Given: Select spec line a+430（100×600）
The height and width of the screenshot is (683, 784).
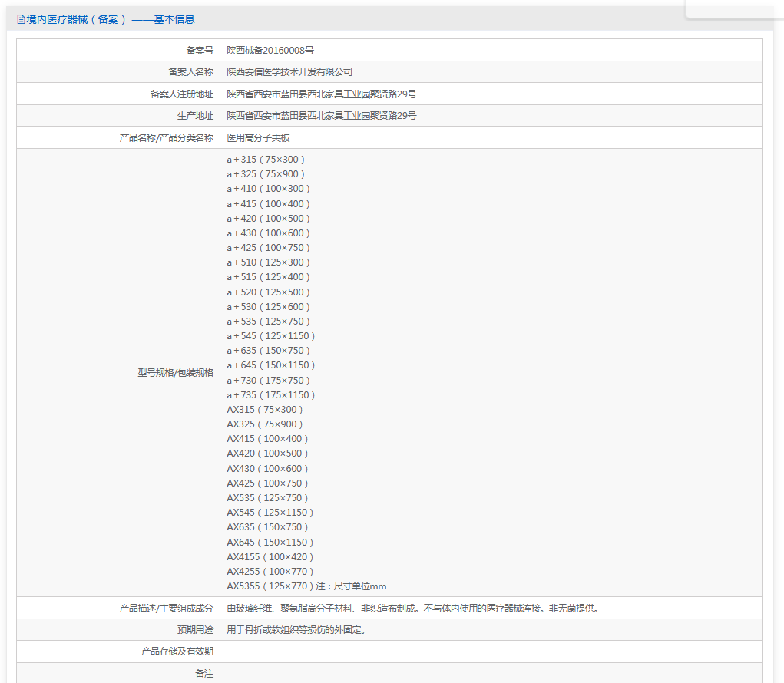Looking at the screenshot, I should coord(269,233).
